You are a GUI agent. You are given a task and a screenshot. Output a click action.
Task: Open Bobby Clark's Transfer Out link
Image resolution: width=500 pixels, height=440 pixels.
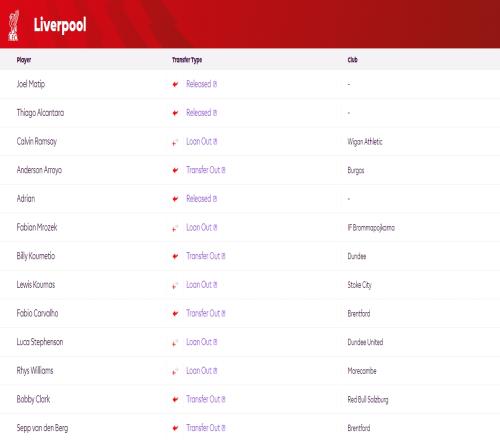tap(206, 399)
